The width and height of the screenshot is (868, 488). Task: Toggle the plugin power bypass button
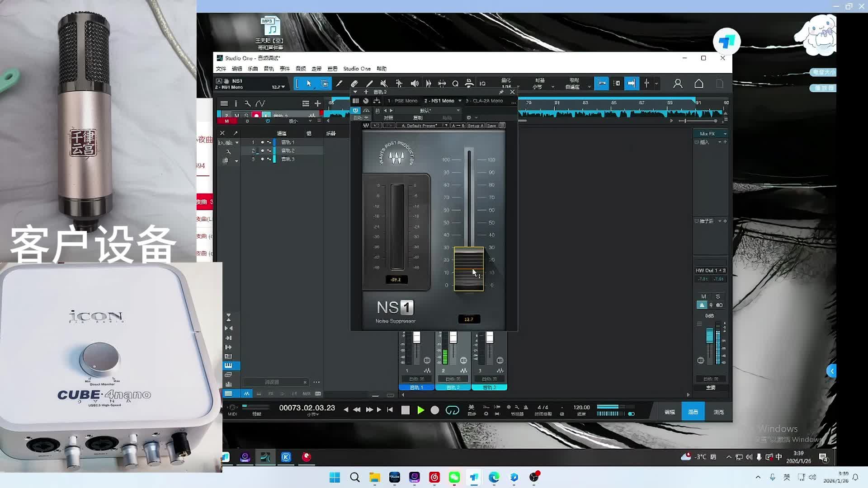(x=355, y=110)
